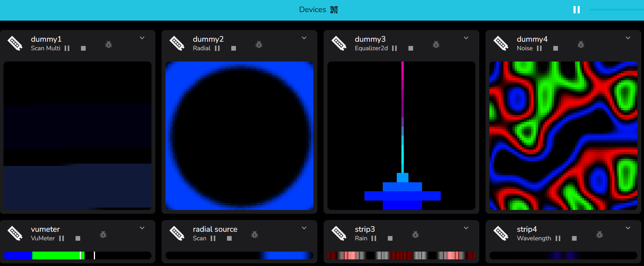Expand the strip3 card chevron

click(x=466, y=228)
